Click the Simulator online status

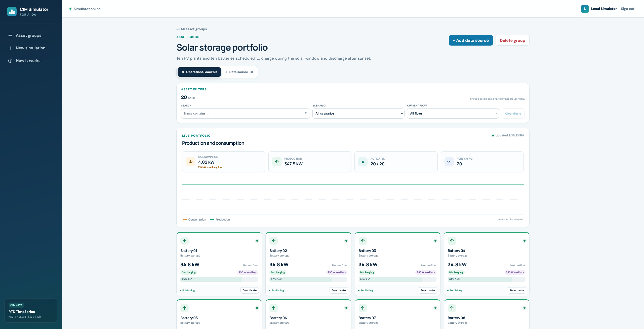coord(85,9)
